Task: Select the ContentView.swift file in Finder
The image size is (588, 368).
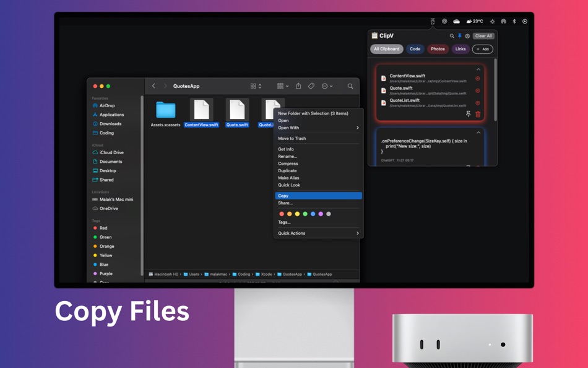Action: [x=201, y=113]
